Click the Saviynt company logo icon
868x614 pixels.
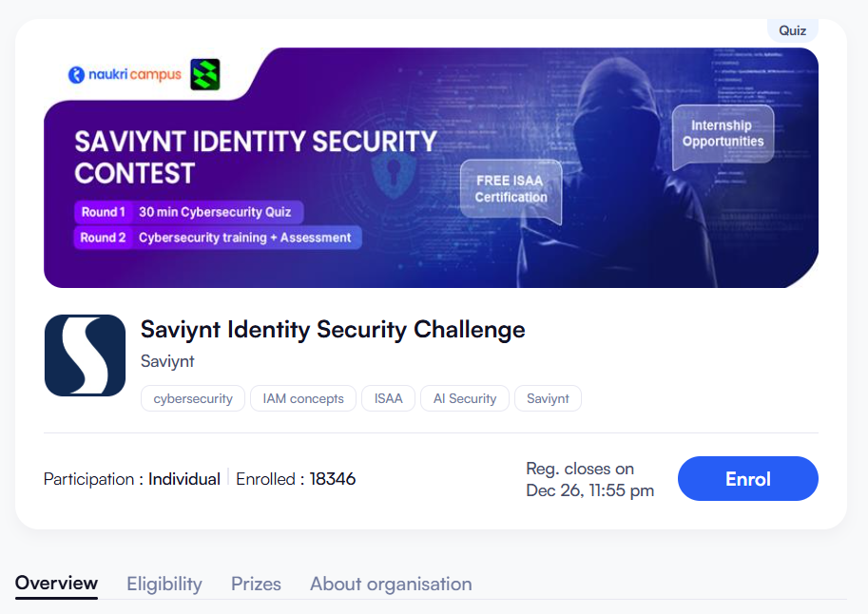click(x=85, y=355)
